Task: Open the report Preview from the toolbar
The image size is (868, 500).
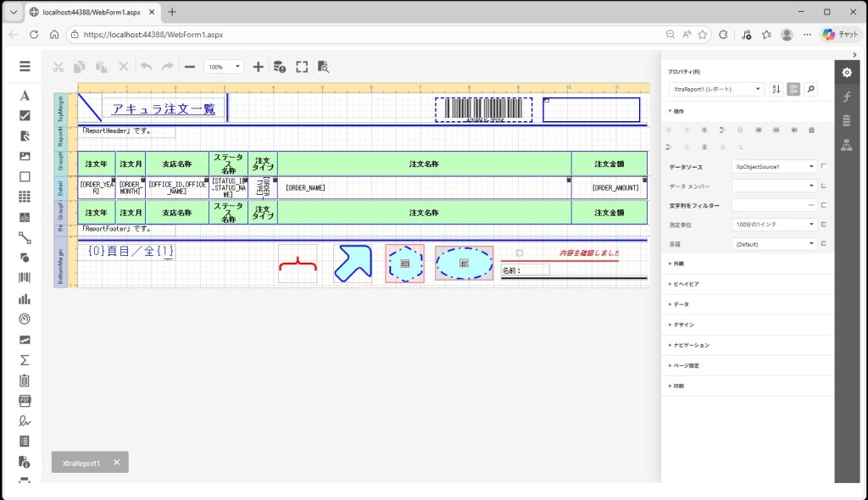Action: click(x=323, y=67)
